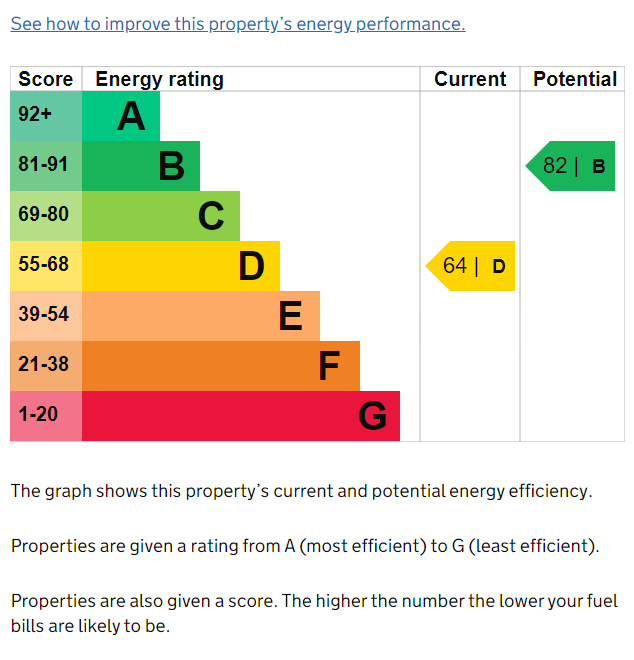The image size is (634, 660).
Task: Select the dark orange F rating bar
Action: coord(221,366)
